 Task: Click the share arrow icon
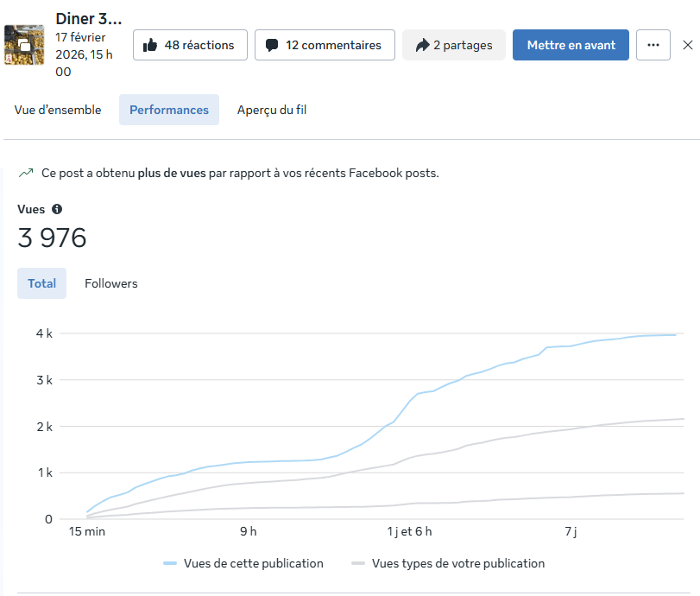click(422, 45)
